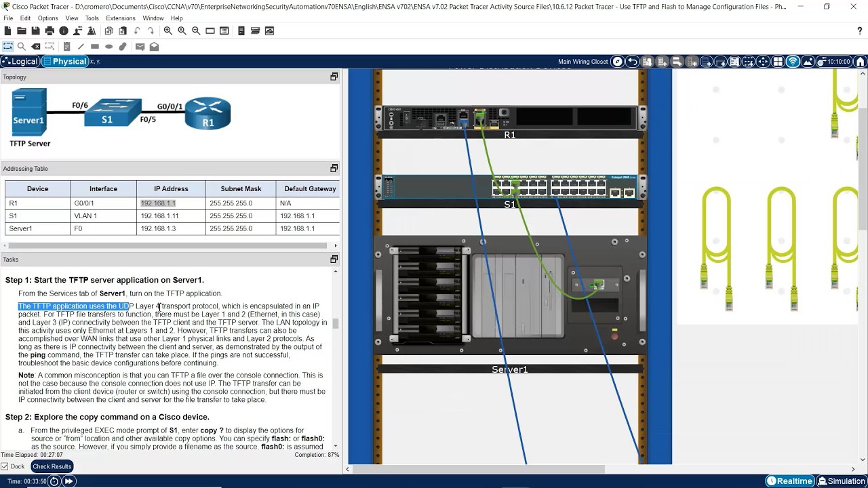Click the Completion: 87% status text

point(317,455)
